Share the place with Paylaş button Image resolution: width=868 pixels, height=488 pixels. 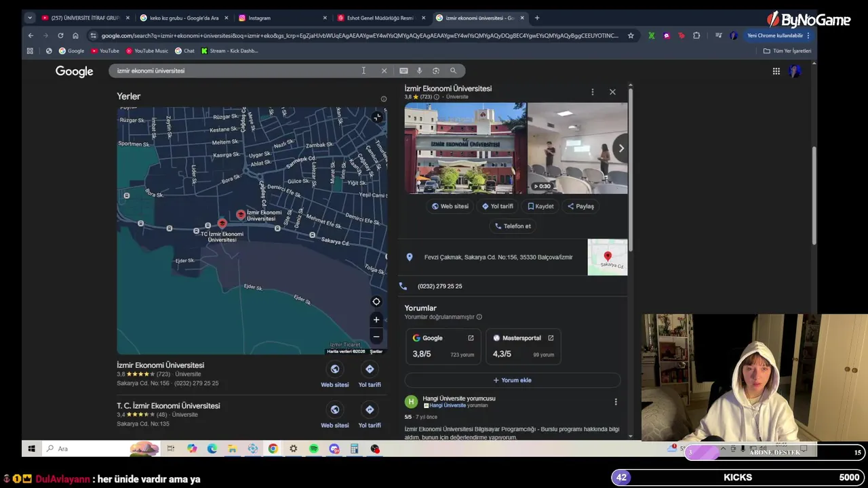580,206
